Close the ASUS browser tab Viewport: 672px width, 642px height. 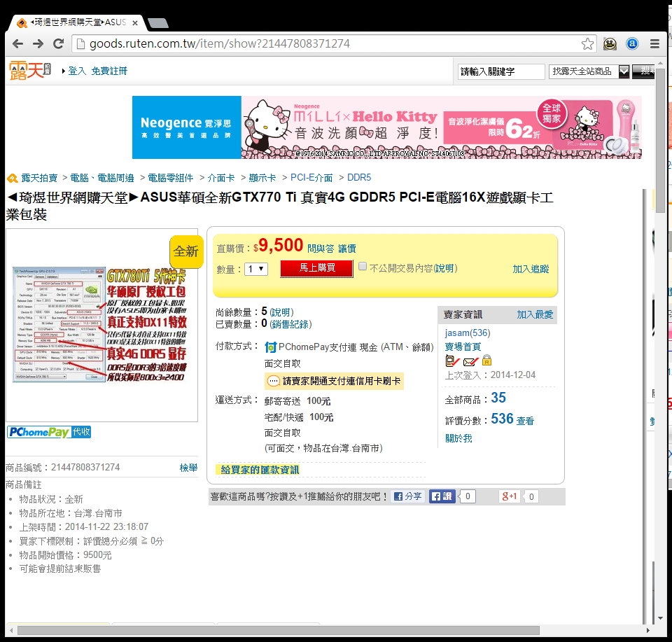(135, 22)
